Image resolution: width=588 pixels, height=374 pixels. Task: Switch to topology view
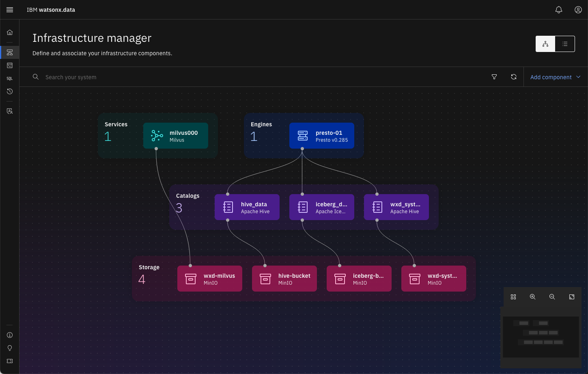545,44
